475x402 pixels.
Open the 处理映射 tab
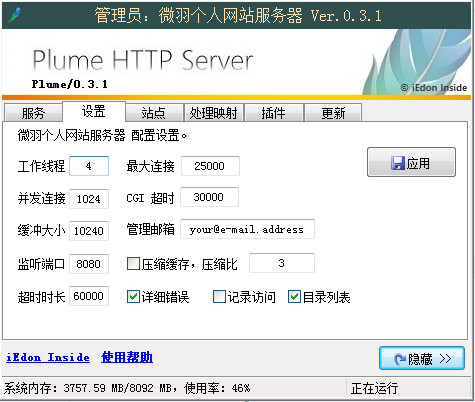[213, 113]
